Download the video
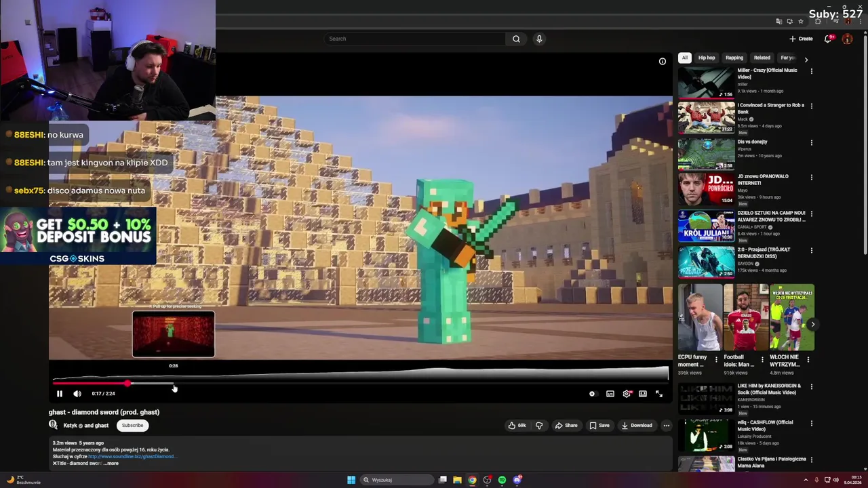The image size is (868, 488). point(637,426)
